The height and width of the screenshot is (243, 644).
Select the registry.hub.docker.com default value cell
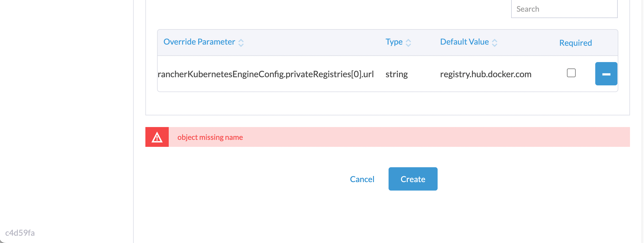[x=485, y=74]
